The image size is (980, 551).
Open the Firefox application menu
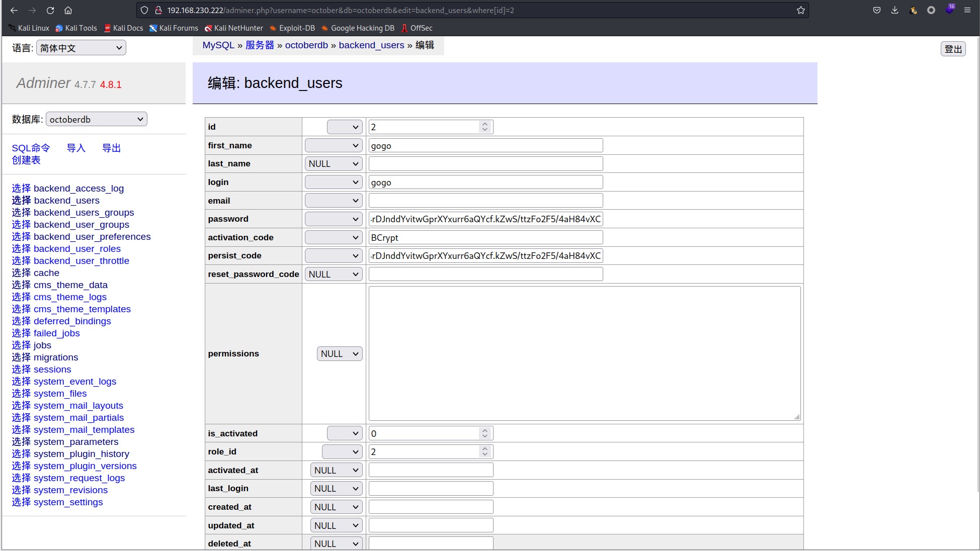(x=967, y=10)
